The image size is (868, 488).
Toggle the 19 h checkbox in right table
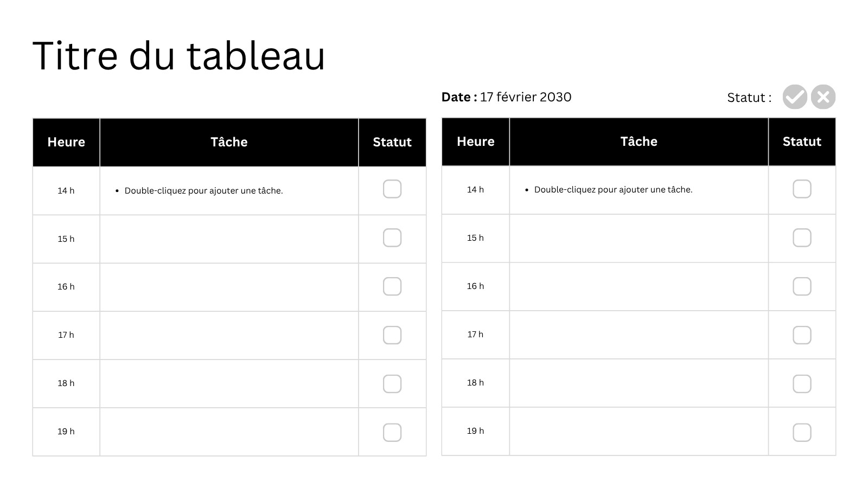pyautogui.click(x=802, y=433)
